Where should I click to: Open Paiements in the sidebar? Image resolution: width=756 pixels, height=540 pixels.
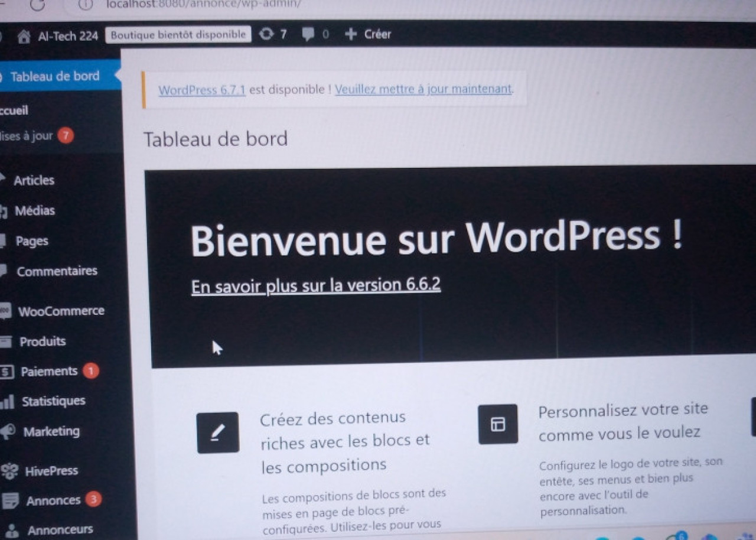pyautogui.click(x=49, y=372)
